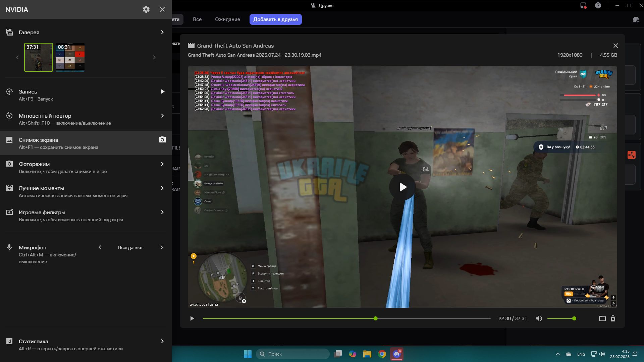644x362 pixels.
Task: Open Discord help icon
Action: 598,5
